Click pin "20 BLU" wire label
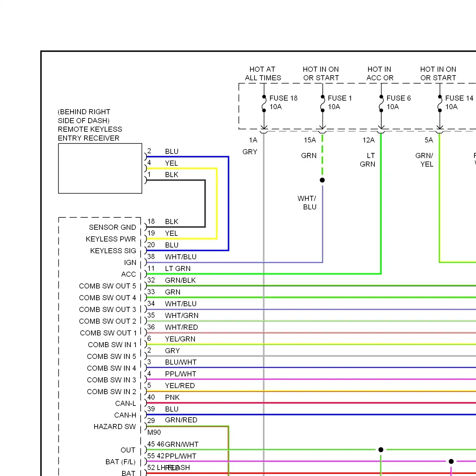476x476 pixels. point(163,245)
